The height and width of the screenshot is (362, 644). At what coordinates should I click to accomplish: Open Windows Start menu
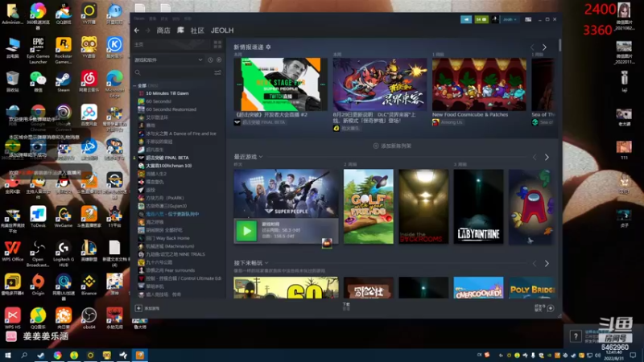click(x=7, y=355)
